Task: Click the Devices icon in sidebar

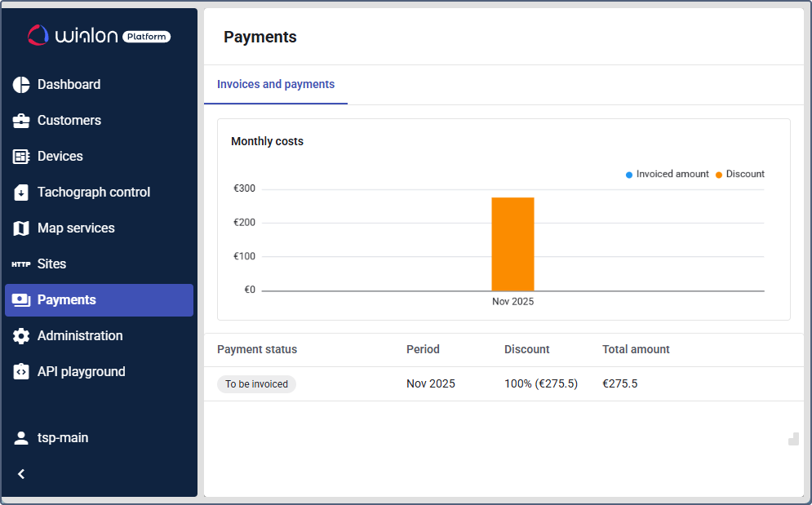Action: [21, 157]
